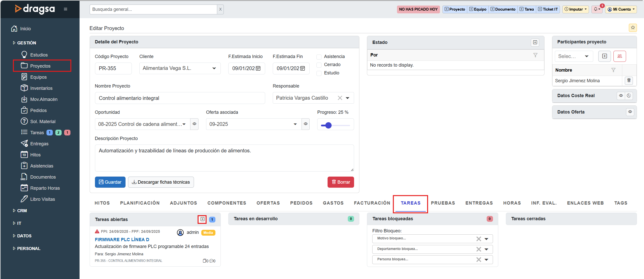Screen dimensions: 644x279
Task: Click the favorite star icon
Action: [633, 27]
